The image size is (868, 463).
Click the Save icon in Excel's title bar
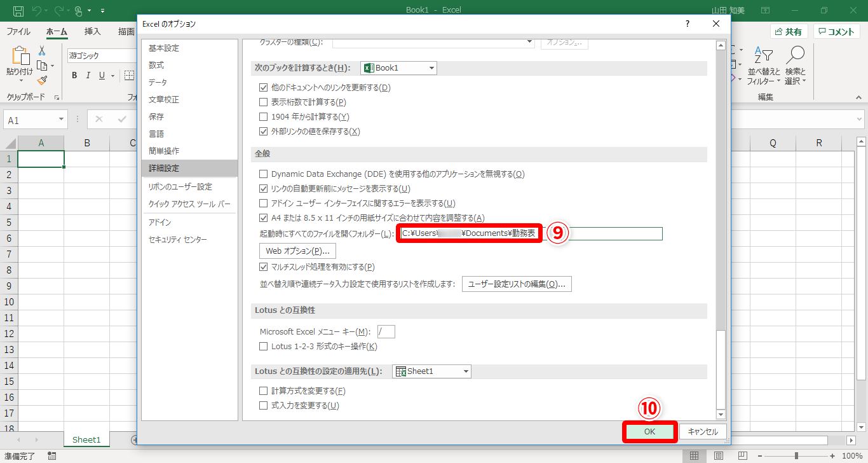pyautogui.click(x=18, y=11)
